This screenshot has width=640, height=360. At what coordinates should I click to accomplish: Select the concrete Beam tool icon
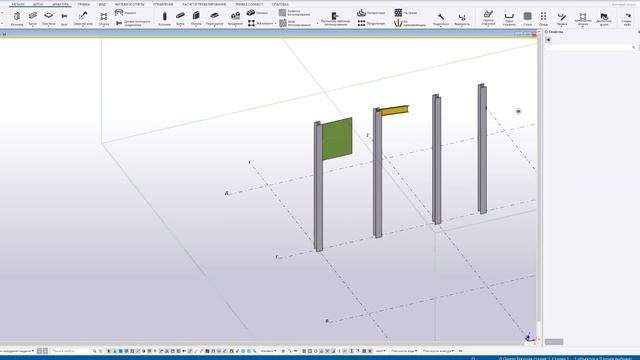coord(180,16)
